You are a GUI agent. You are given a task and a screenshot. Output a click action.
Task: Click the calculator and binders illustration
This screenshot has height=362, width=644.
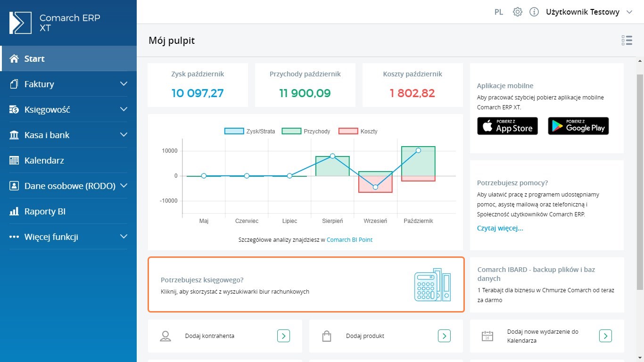tap(432, 285)
